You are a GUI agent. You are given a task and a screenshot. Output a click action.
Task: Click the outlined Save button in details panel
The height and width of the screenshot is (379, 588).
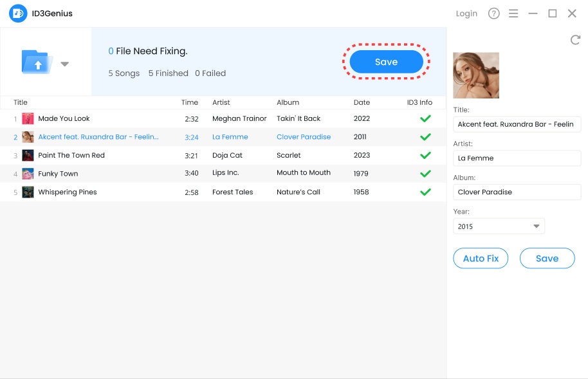pos(547,258)
